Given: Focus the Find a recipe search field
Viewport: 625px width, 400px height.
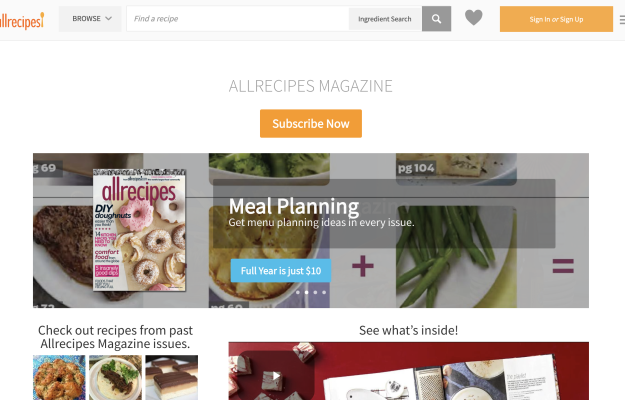Looking at the screenshot, I should pos(238,19).
